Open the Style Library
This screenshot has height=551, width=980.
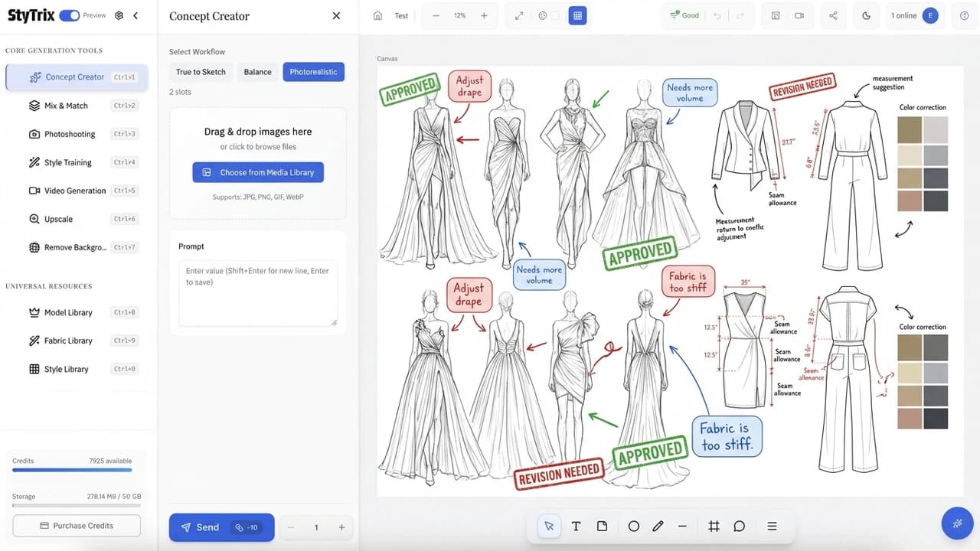(x=66, y=368)
